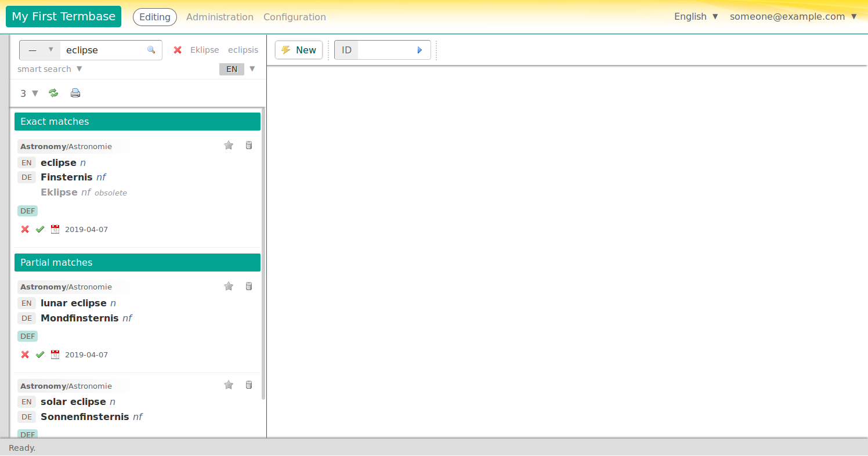Print search results using printer icon

(x=75, y=92)
